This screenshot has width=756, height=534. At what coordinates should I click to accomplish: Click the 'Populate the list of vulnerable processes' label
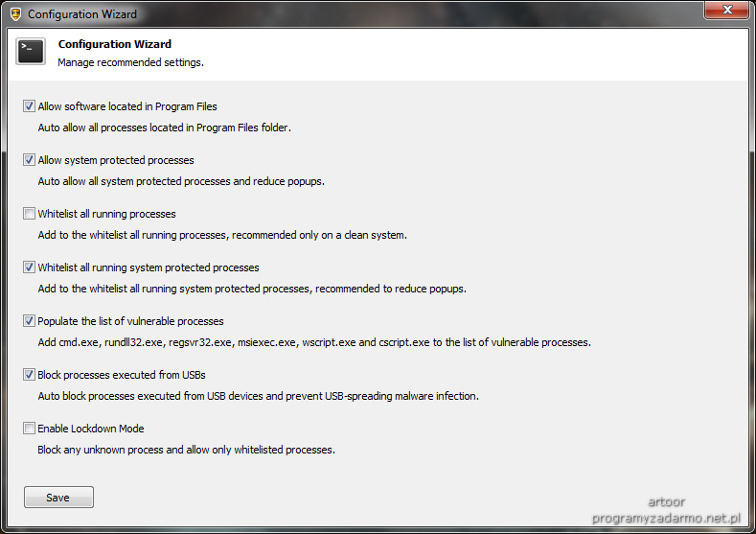130,321
